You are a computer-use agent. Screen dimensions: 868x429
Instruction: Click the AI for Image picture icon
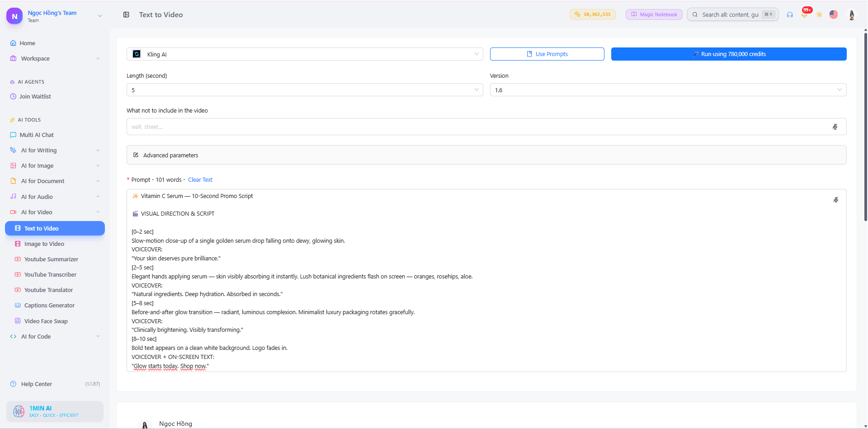point(13,165)
